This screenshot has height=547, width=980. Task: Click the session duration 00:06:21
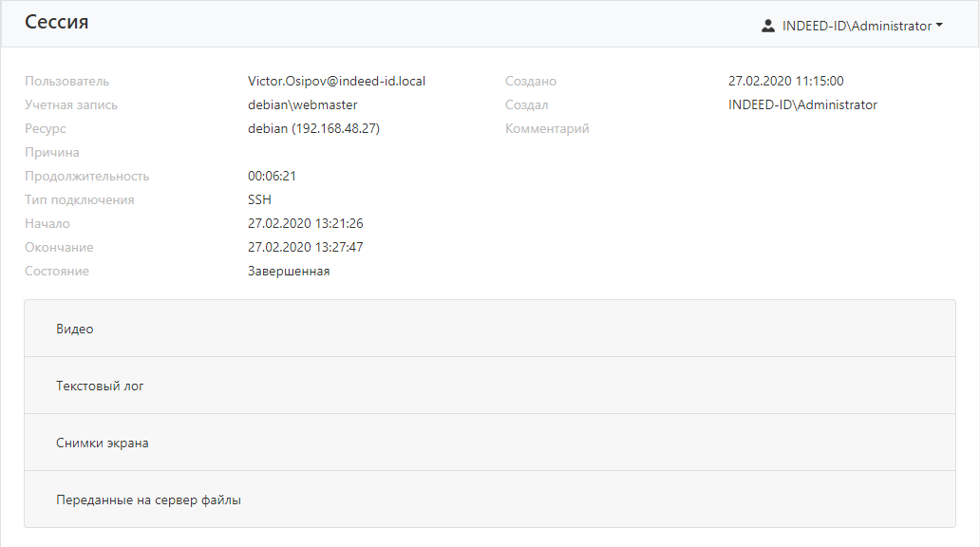(x=272, y=177)
